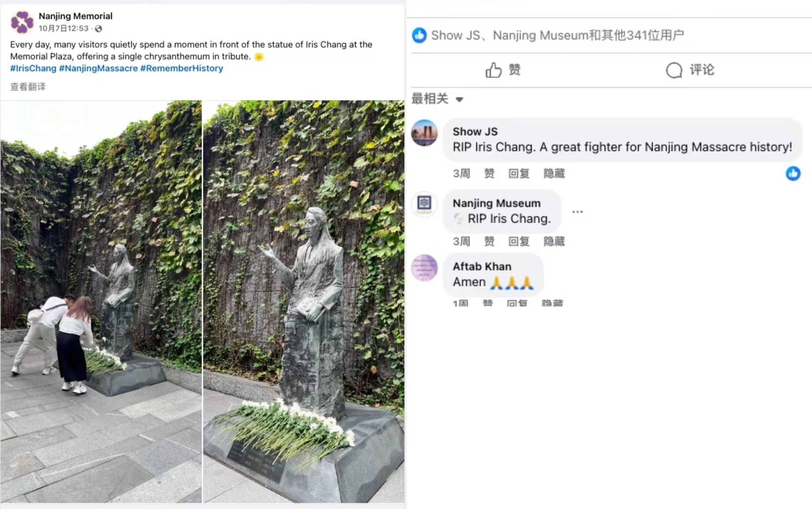Image resolution: width=812 pixels, height=511 pixels.
Task: Open Nanjing Museum commenter avatar
Action: click(x=424, y=204)
